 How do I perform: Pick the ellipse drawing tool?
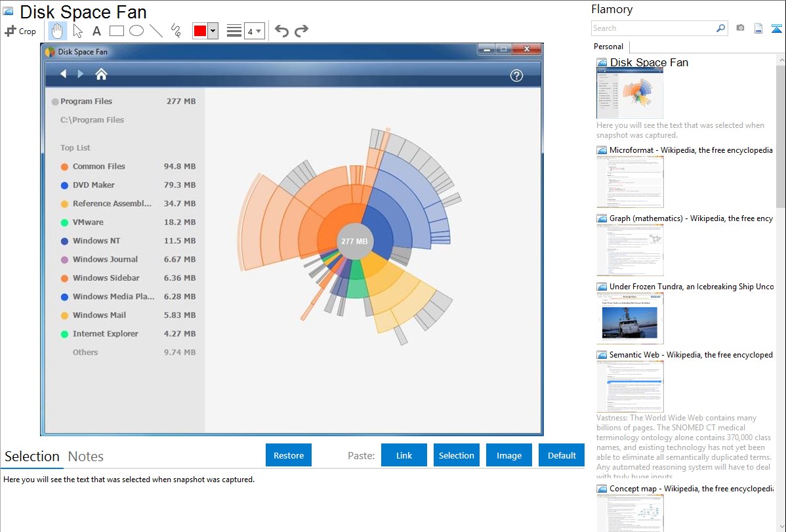(136, 31)
